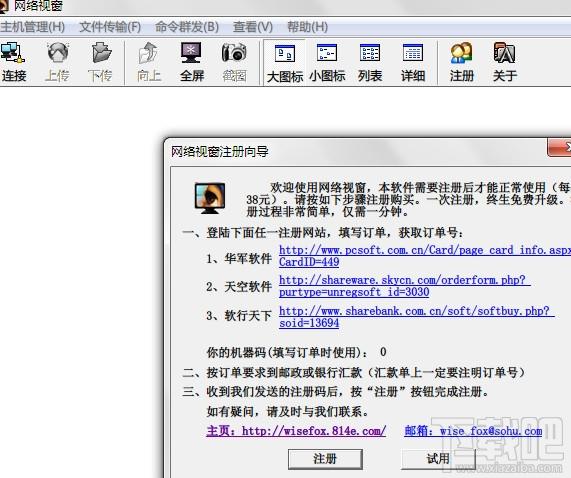Open the 命令群发(B) menu
Image resolution: width=571 pixels, height=478 pixels.
coord(187,27)
